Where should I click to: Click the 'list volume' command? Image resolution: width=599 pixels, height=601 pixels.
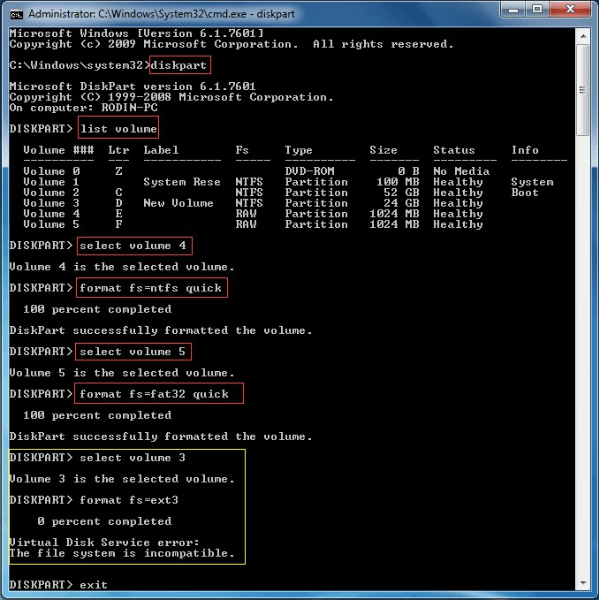point(118,129)
